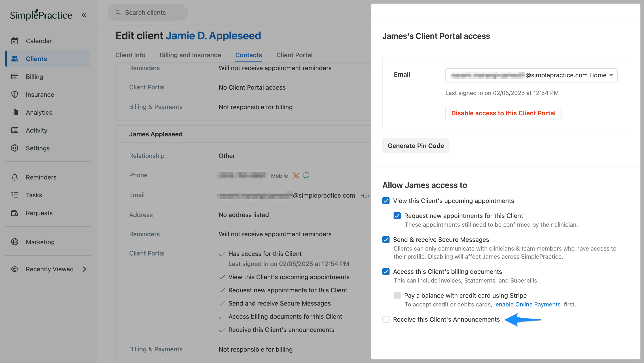Click into the Search clients field
Image resolution: width=644 pixels, height=363 pixels.
click(147, 13)
